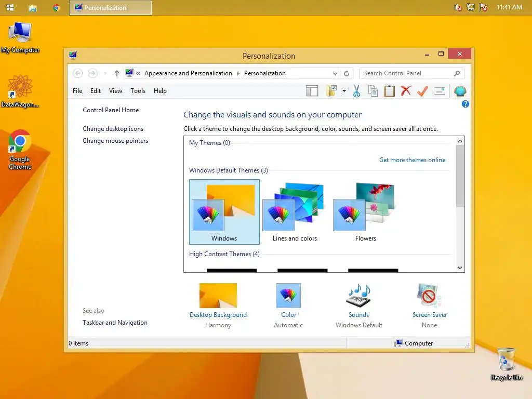Click the 11:41 AM taskbar clock
This screenshot has width=532, height=399.
(x=509, y=7)
